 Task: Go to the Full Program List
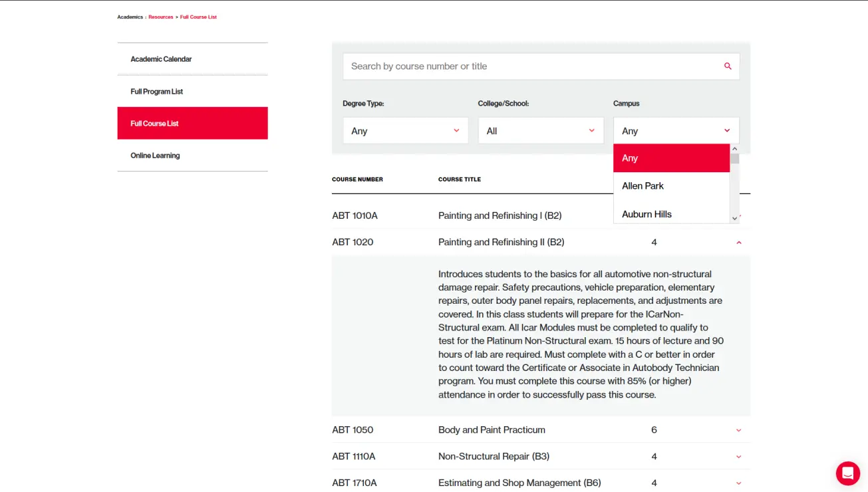click(157, 92)
